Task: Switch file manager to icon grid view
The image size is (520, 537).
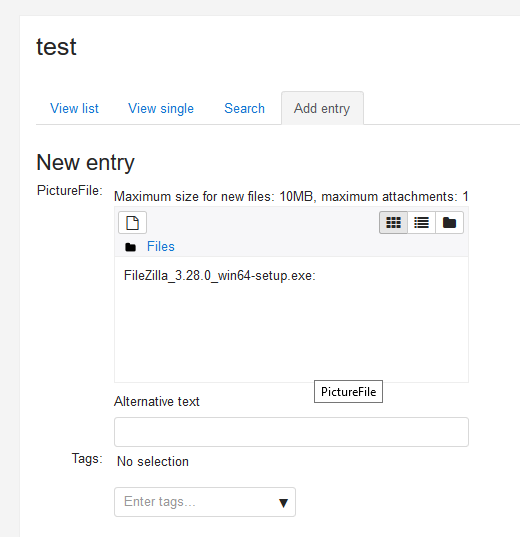Action: [393, 223]
